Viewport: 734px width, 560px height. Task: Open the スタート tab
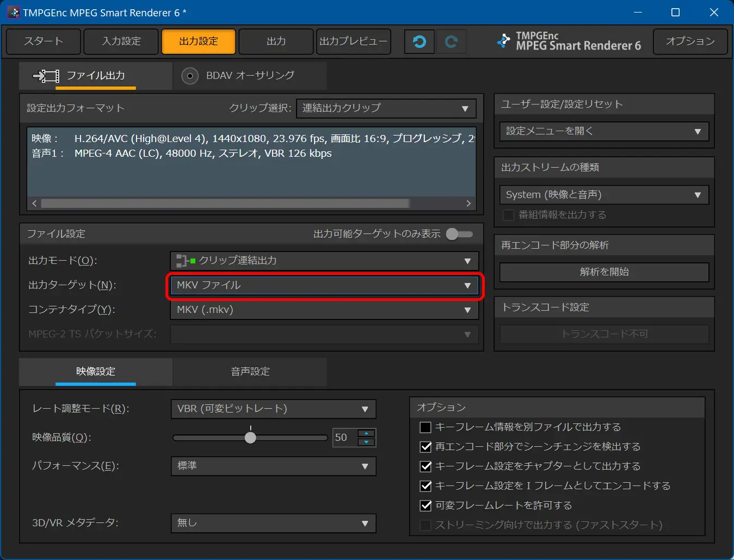(44, 41)
